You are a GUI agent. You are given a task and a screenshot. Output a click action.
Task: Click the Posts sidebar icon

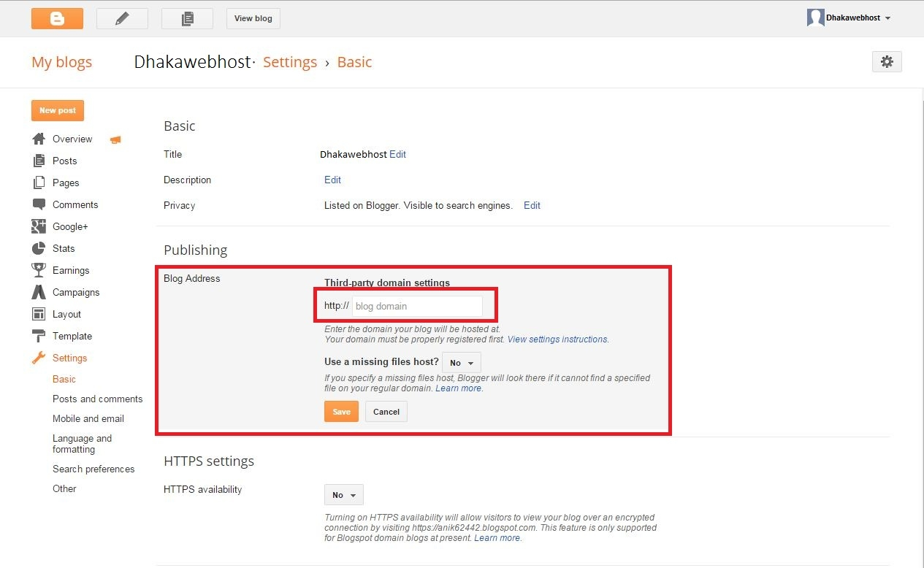pos(39,161)
